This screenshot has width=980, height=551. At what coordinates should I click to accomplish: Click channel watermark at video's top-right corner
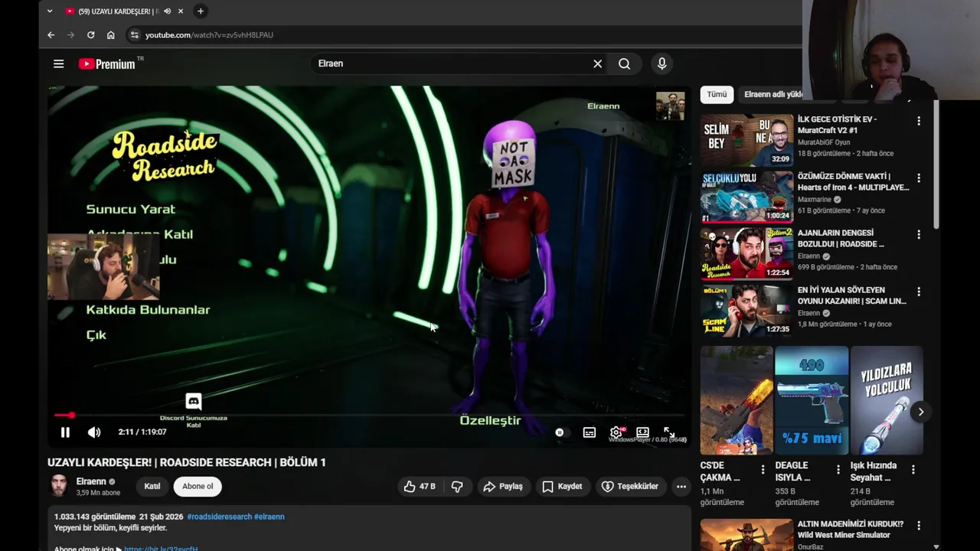670,106
